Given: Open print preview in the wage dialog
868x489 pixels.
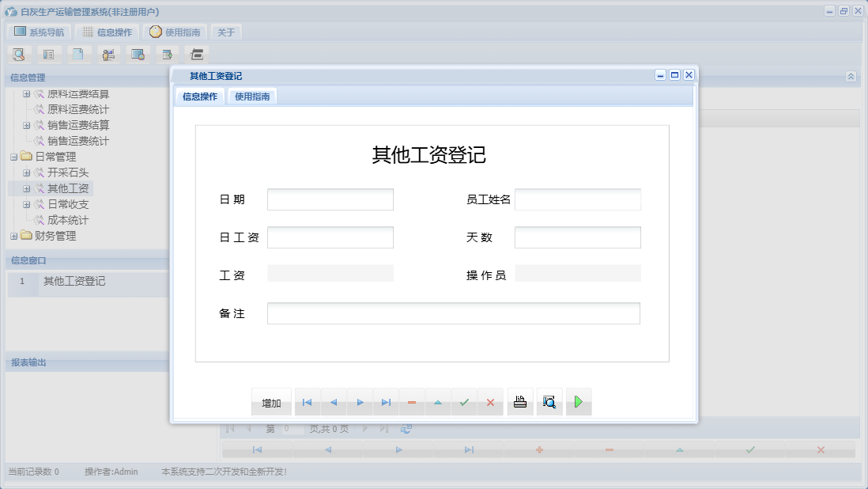Looking at the screenshot, I should pyautogui.click(x=549, y=401).
